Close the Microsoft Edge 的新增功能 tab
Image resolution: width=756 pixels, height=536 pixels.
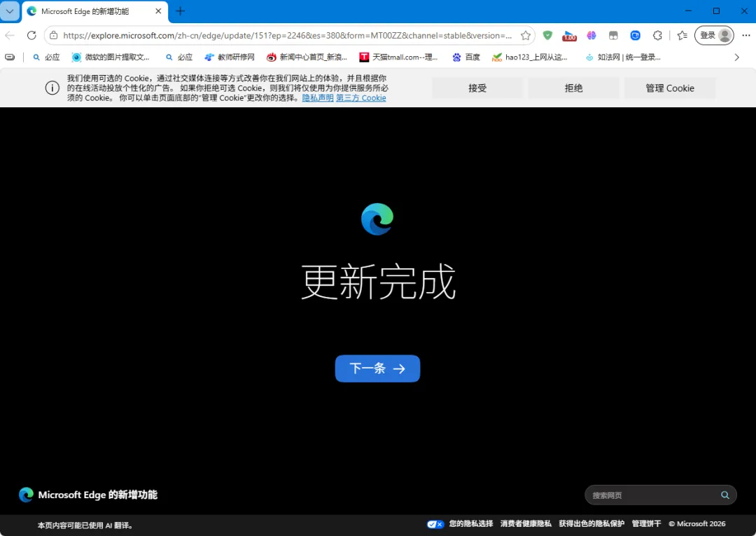pyautogui.click(x=158, y=11)
